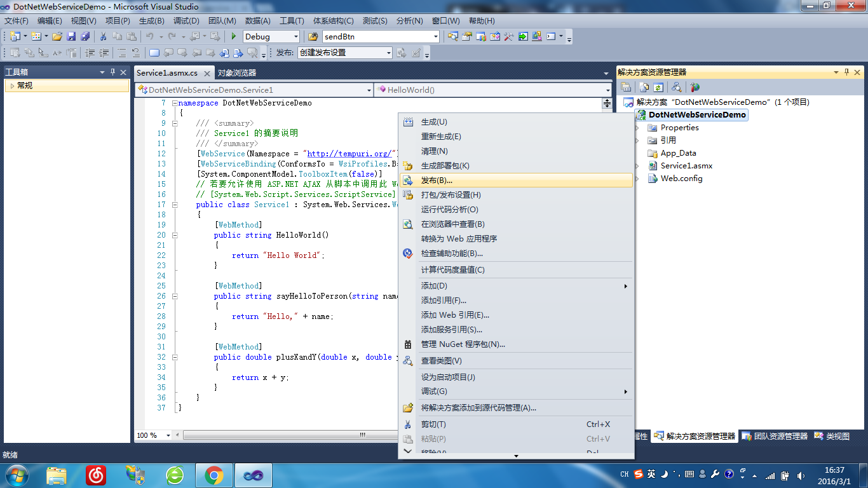Click the editor's horizontal scrollbar thumb
Screen dimensions: 868x488
coord(290,435)
